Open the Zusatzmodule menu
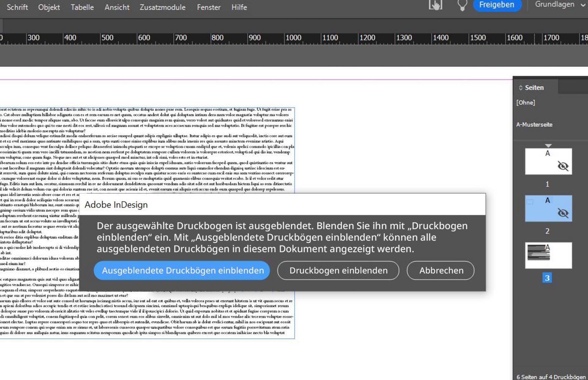The width and height of the screenshot is (588, 380). (x=162, y=7)
